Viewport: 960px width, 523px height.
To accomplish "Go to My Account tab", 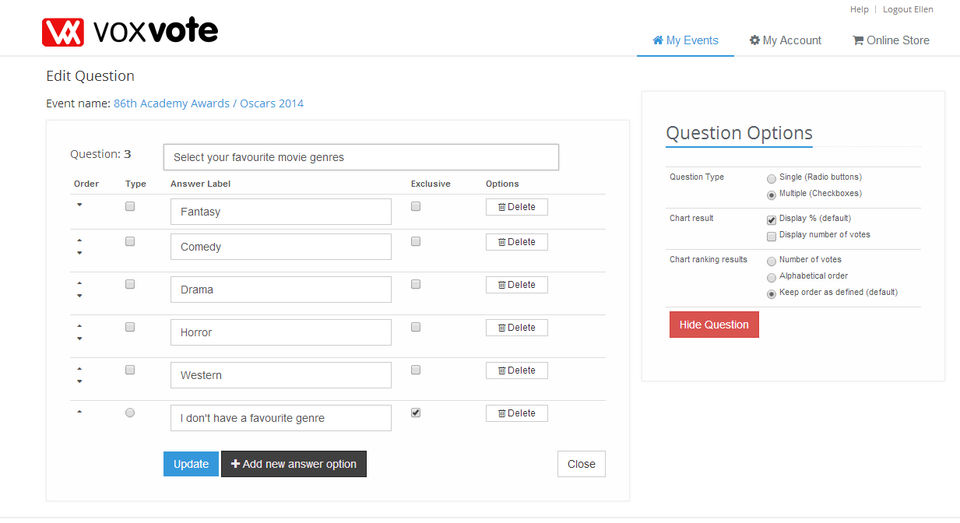I will 785,40.
